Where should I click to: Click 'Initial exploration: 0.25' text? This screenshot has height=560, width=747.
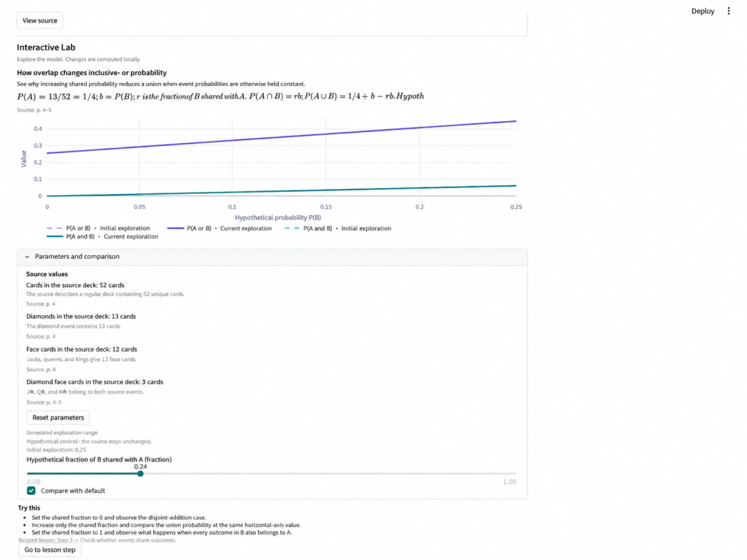[x=56, y=450]
